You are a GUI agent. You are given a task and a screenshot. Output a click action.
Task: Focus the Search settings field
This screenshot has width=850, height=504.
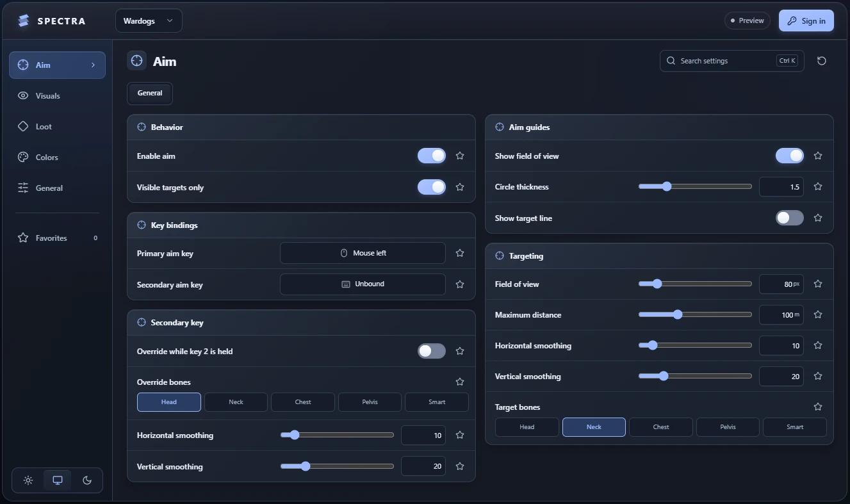pos(732,61)
